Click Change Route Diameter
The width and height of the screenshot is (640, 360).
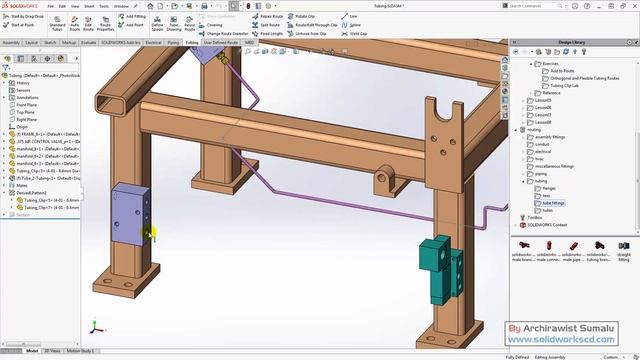tap(223, 33)
